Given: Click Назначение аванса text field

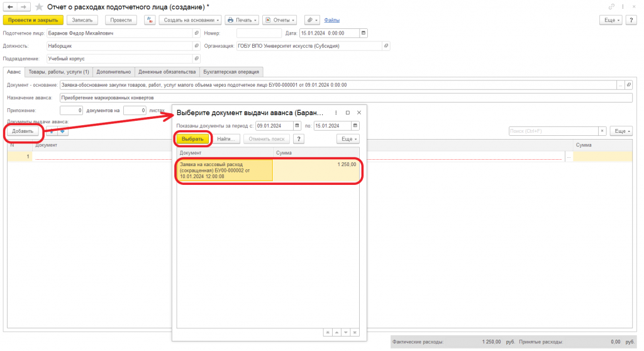Looking at the screenshot, I should [346, 98].
